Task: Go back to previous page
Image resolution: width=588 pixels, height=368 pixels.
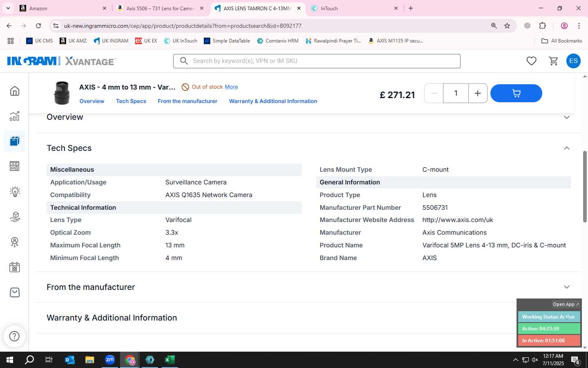Action: click(9, 26)
